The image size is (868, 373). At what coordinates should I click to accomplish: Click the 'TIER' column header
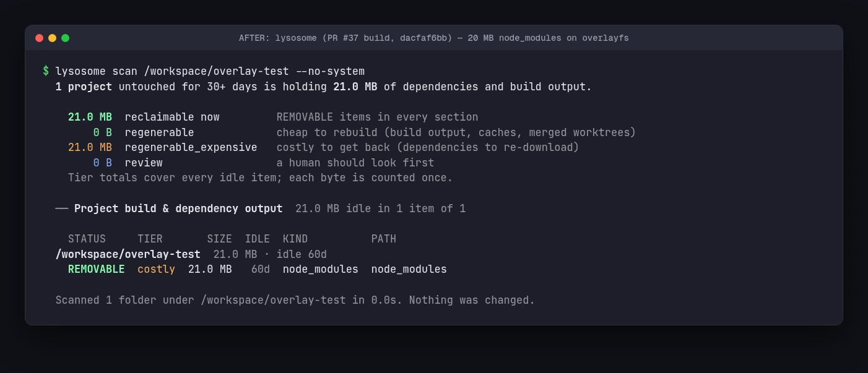(150, 239)
